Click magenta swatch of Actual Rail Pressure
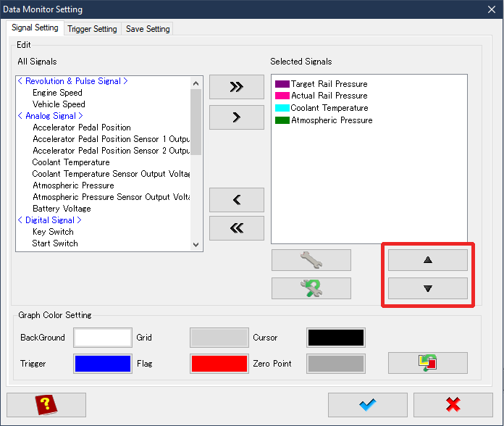The height and width of the screenshot is (426, 504). [x=282, y=96]
